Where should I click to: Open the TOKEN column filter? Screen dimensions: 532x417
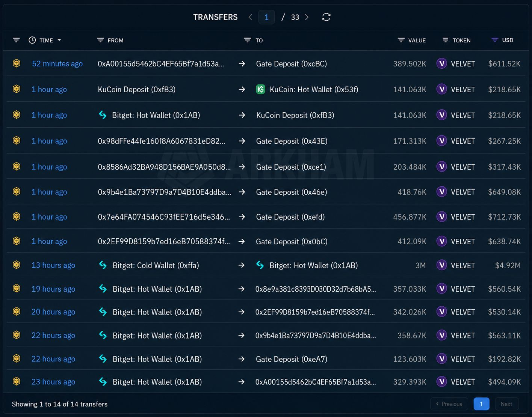[446, 40]
